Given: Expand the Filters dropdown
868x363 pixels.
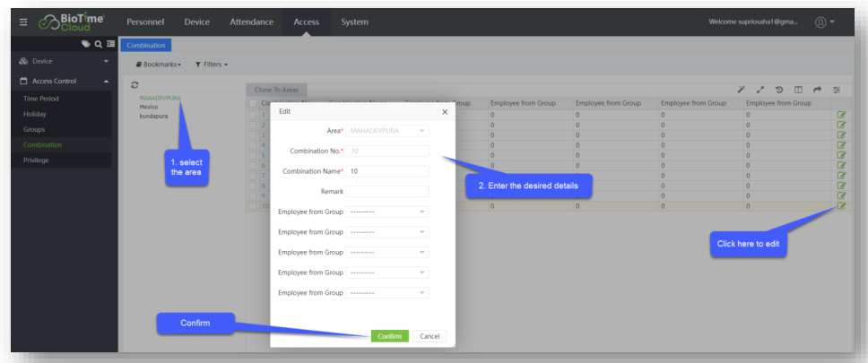Looking at the screenshot, I should (x=212, y=65).
